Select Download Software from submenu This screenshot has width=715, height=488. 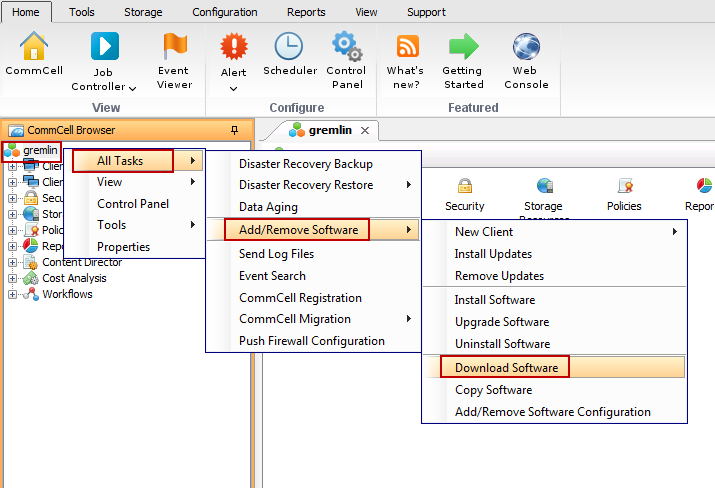[506, 368]
